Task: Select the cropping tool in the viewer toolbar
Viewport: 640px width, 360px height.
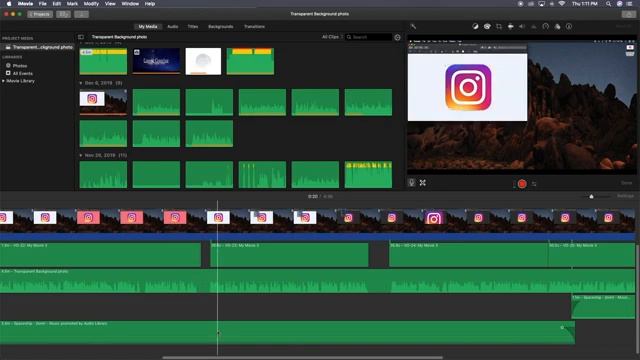Action: (x=499, y=27)
